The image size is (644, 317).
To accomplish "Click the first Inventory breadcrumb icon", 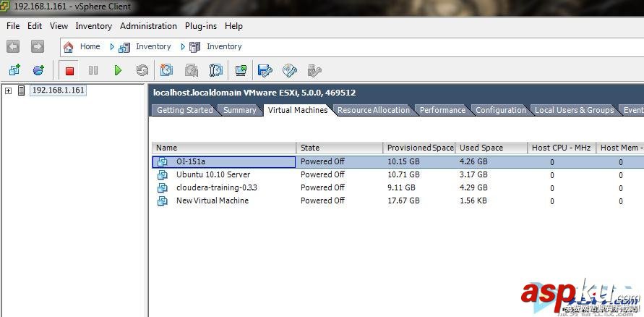I will click(124, 47).
